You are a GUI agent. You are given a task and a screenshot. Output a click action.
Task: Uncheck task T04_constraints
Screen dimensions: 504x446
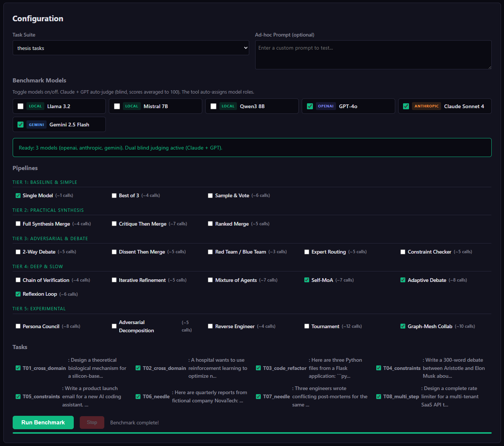(x=379, y=368)
